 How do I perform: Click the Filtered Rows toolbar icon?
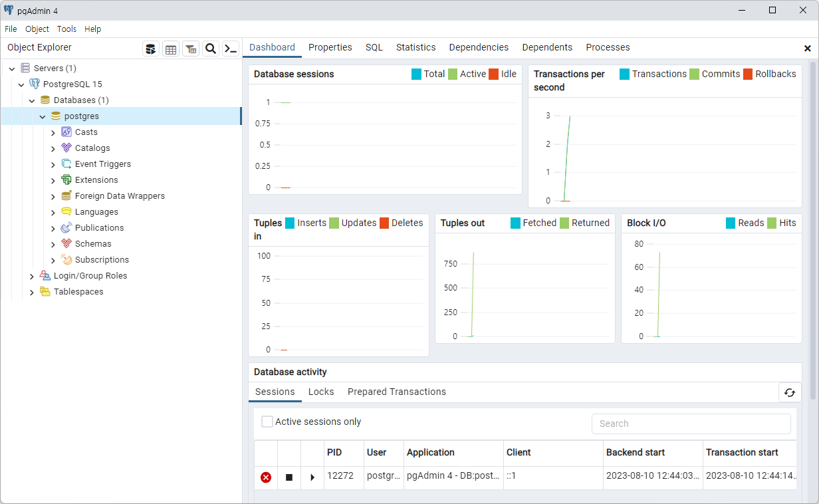(191, 49)
